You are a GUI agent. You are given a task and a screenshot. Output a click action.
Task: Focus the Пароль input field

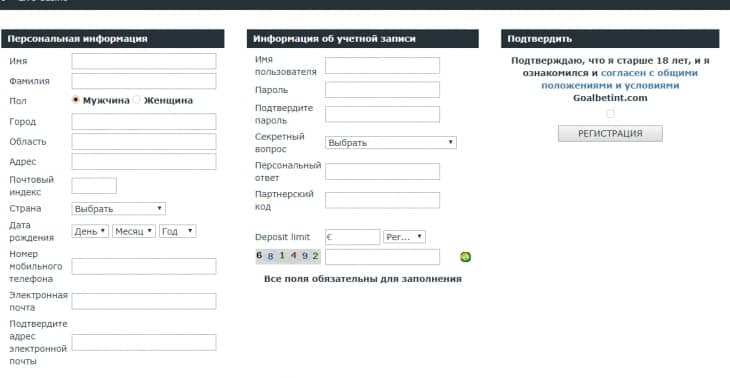pos(382,89)
